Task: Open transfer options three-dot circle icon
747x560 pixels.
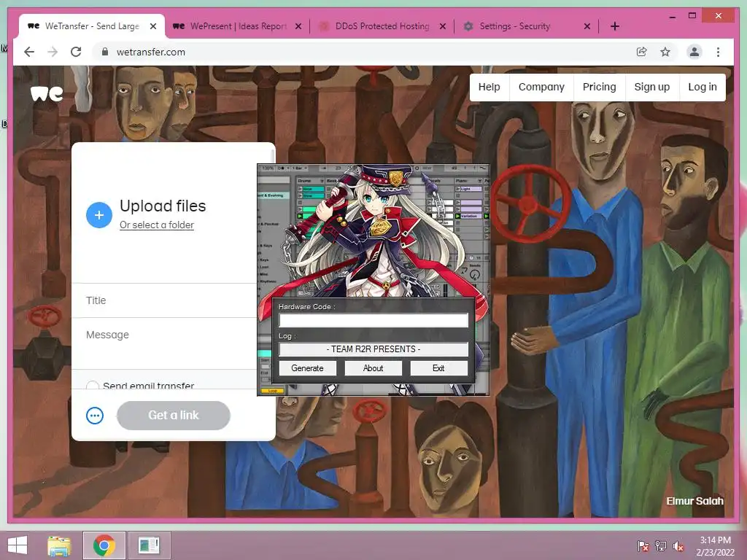Action: 95,416
